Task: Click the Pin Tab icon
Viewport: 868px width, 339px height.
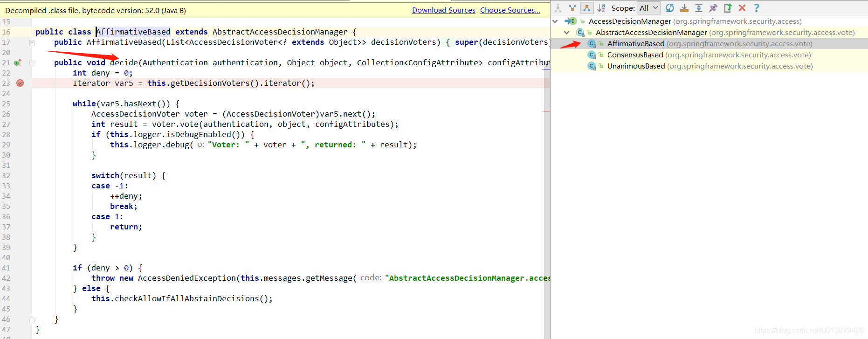Action: tap(713, 8)
